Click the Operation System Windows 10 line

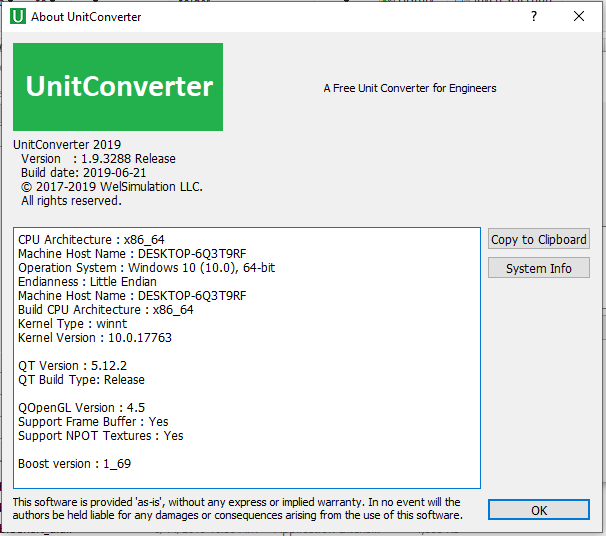146,267
